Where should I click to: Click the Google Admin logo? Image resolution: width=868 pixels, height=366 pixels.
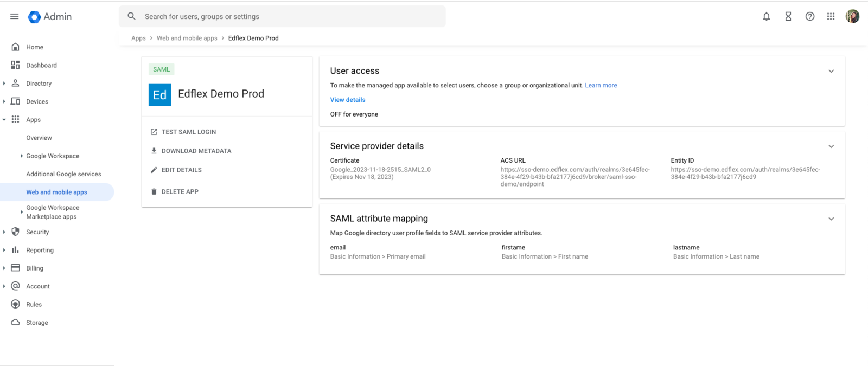pyautogui.click(x=50, y=17)
